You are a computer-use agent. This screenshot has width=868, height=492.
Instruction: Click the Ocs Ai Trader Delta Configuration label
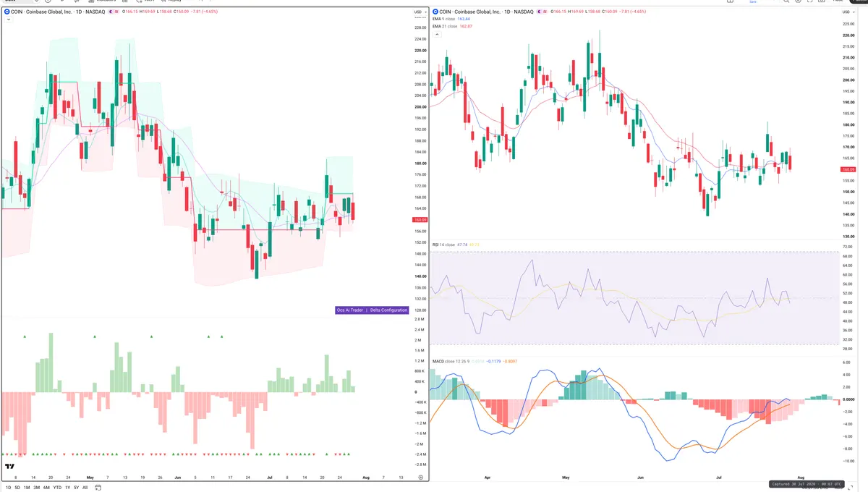point(372,310)
